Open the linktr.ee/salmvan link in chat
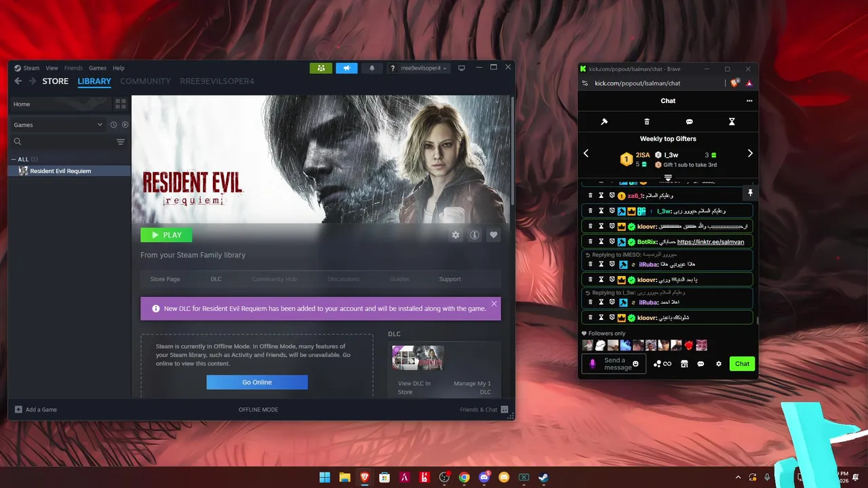This screenshot has height=488, width=868. pos(711,242)
